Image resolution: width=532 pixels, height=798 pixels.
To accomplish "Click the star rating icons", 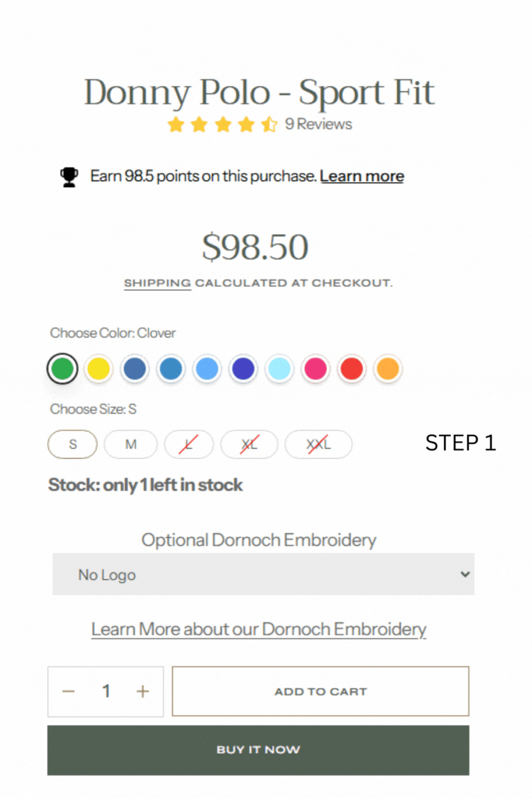I will tap(222, 125).
